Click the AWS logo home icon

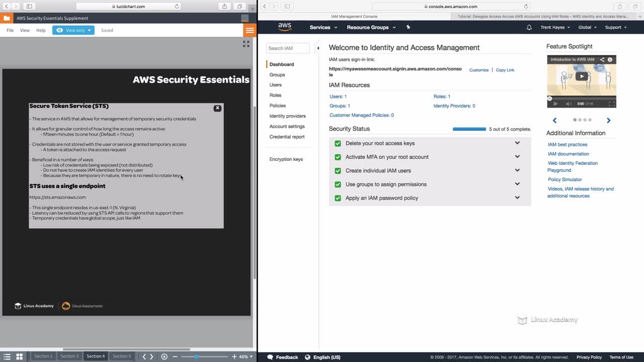pos(284,27)
